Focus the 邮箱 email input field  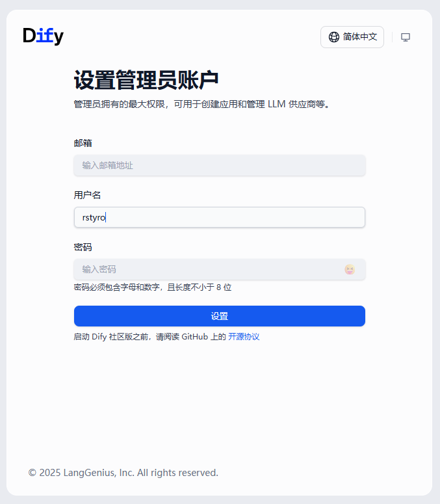click(x=219, y=165)
